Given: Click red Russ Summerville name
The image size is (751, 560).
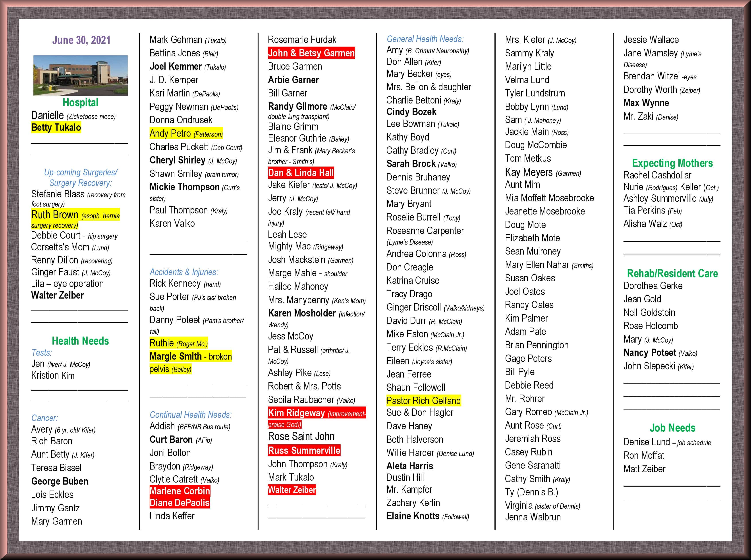Looking at the screenshot, I should 304,451.
